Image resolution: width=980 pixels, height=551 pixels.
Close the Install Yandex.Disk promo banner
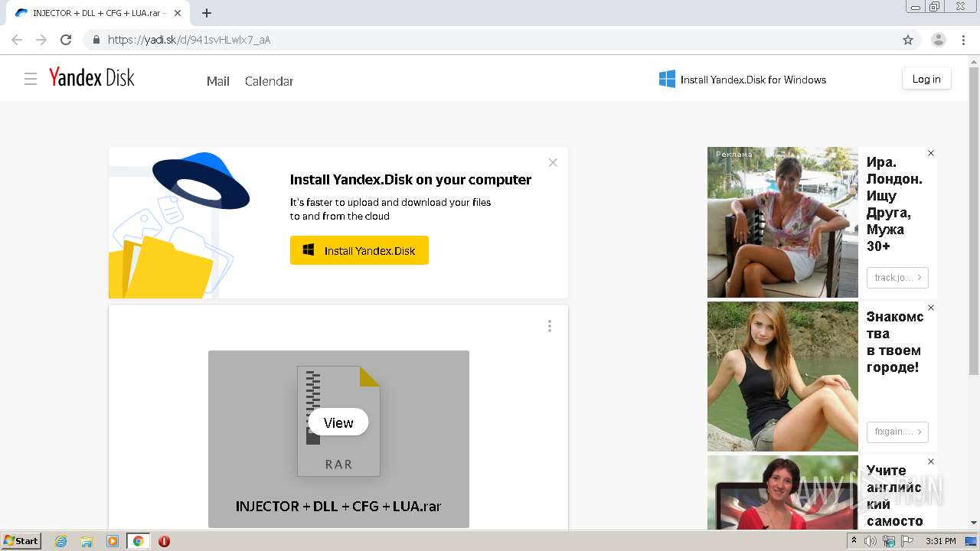(x=553, y=162)
